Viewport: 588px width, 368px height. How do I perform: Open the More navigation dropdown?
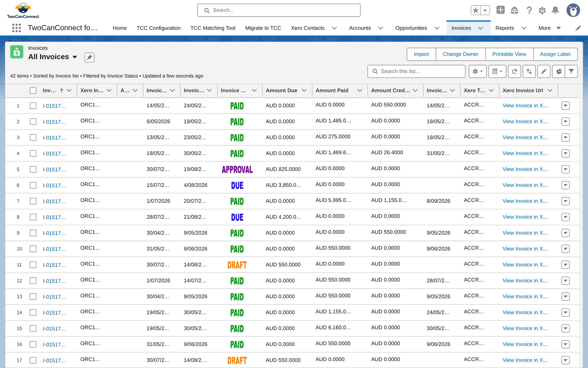click(x=549, y=28)
